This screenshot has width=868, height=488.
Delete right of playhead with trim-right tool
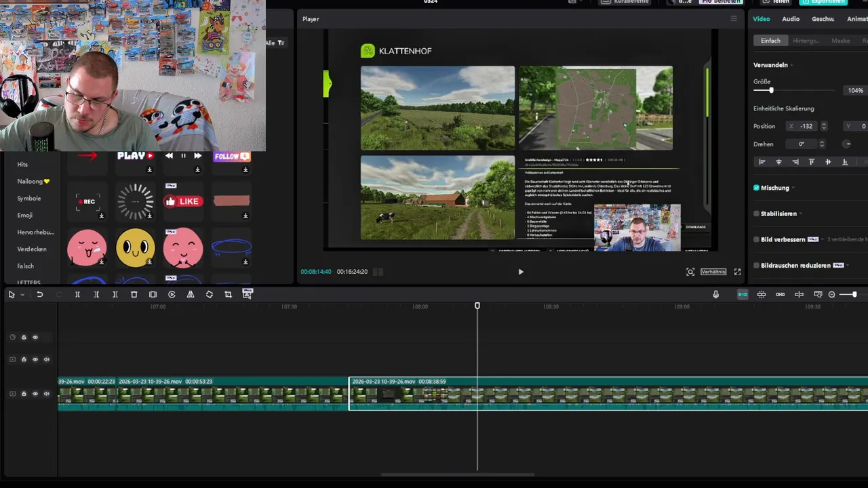tap(115, 294)
